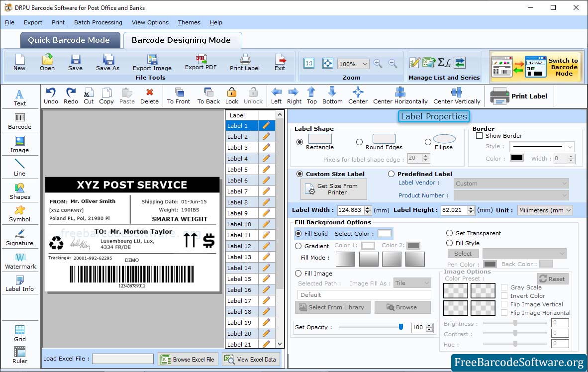Toggle the Ruler display

(x=19, y=355)
